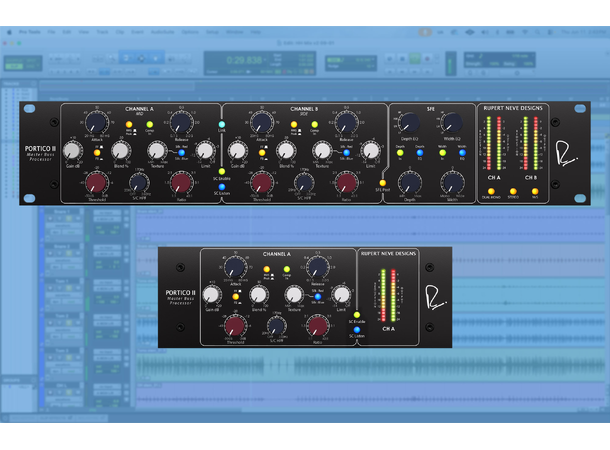The width and height of the screenshot is (610, 450).
Task: Click the main time counter in Pro Tools
Action: coord(244,60)
